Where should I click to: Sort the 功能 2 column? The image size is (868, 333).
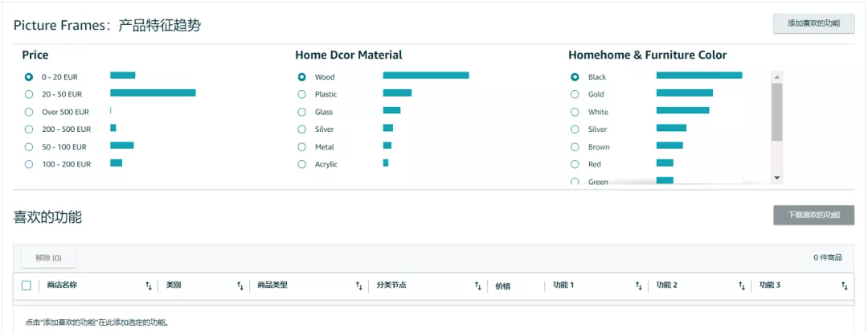[x=741, y=286]
